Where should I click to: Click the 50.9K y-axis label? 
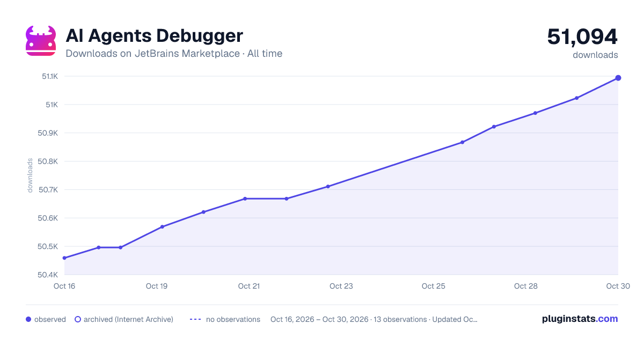click(x=48, y=133)
